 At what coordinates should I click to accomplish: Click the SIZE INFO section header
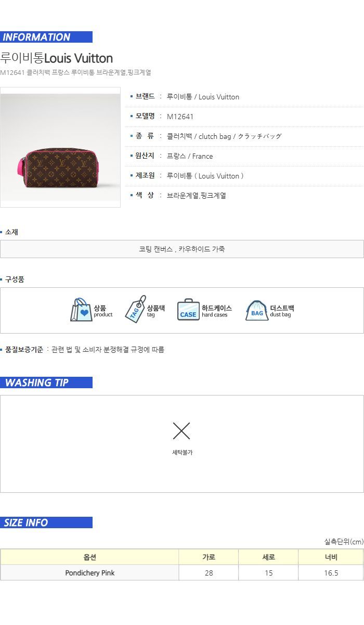(46, 522)
